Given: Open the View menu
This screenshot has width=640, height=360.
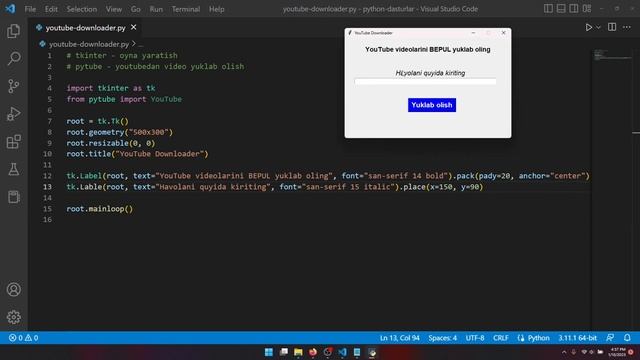Looking at the screenshot, I should coord(113,9).
